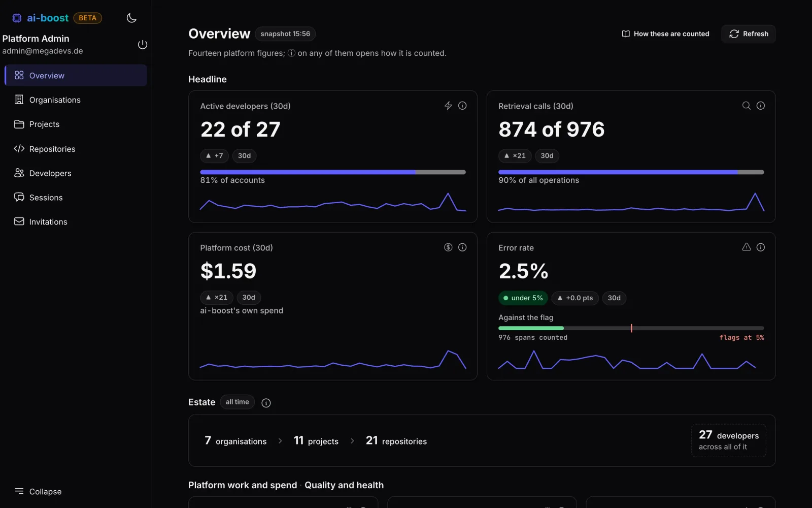Image resolution: width=812 pixels, height=508 pixels.
Task: Navigate to the Developers section
Action: 76,173
